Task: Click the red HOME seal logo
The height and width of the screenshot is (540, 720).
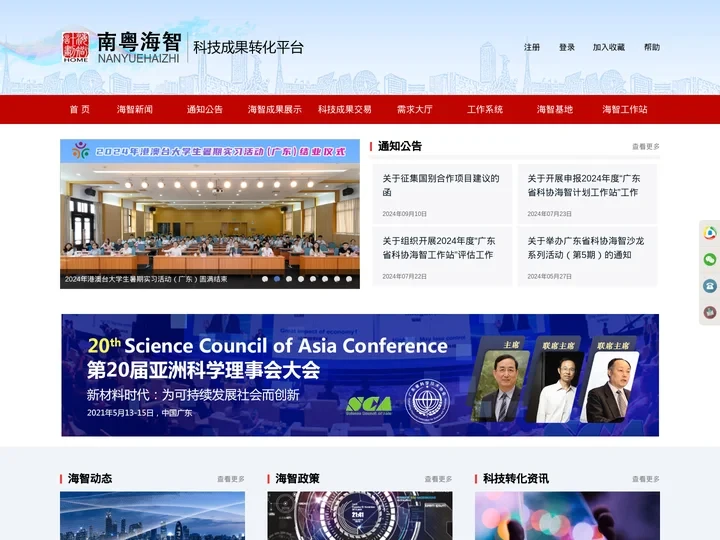Action: 75,47
